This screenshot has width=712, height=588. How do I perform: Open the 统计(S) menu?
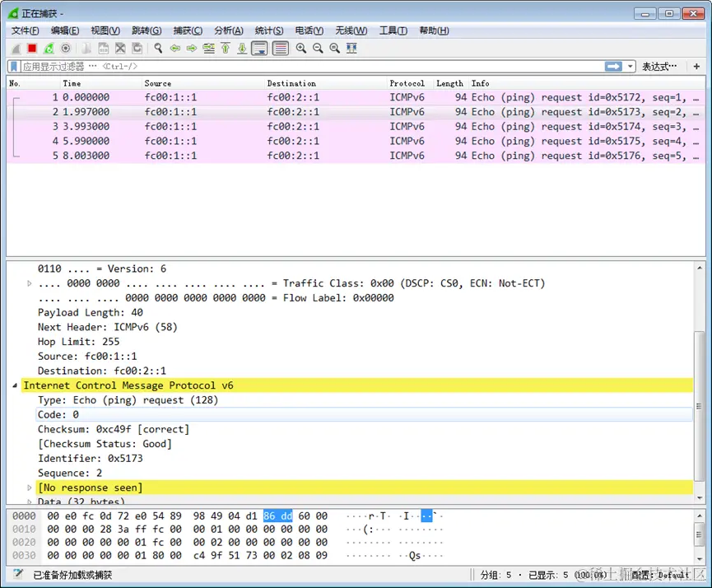pos(269,30)
